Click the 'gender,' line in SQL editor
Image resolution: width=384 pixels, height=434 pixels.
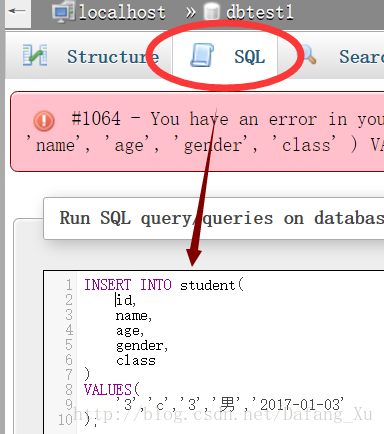(x=142, y=346)
